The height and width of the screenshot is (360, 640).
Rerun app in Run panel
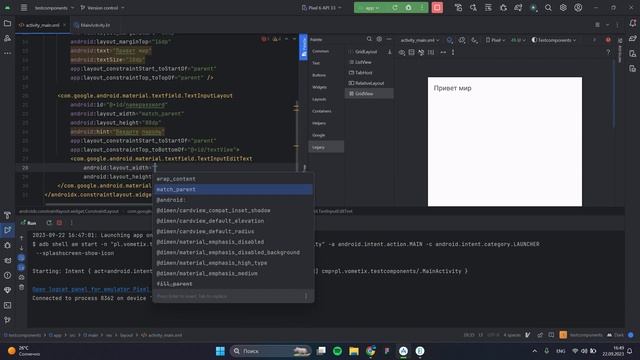pos(49,223)
